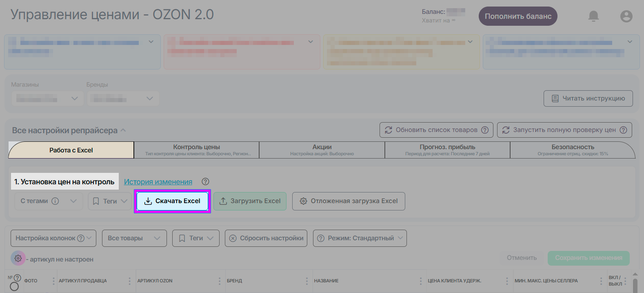
Task: Open the user account profile icon
Action: [x=626, y=16]
